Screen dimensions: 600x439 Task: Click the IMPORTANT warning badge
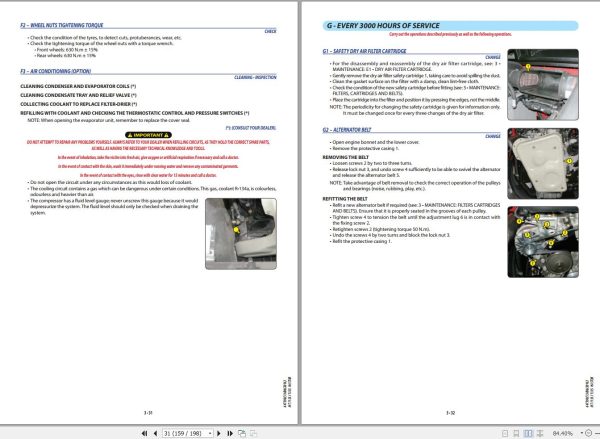tap(148, 135)
